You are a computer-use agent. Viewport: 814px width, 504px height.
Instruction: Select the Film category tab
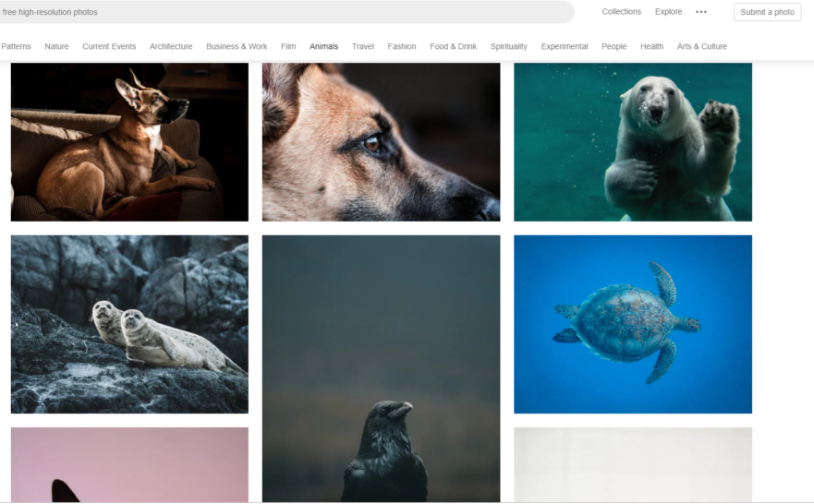click(x=288, y=46)
